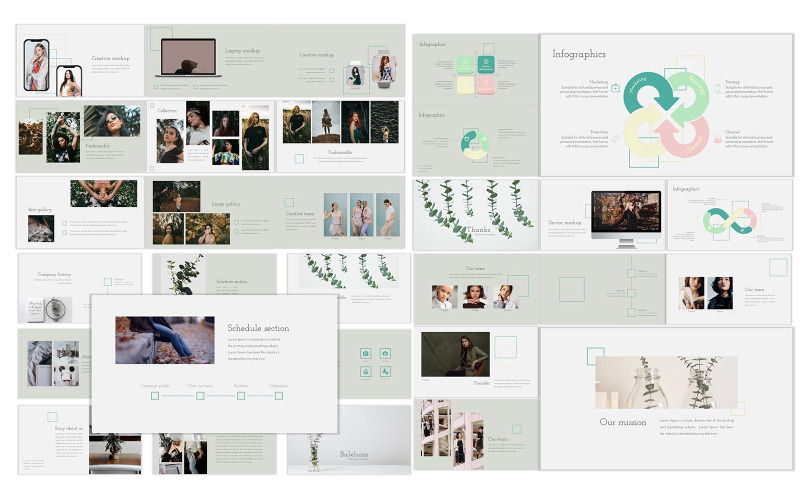This screenshot has width=800, height=500.
Task: Click the Company profile timeline marker
Action: coord(155,396)
